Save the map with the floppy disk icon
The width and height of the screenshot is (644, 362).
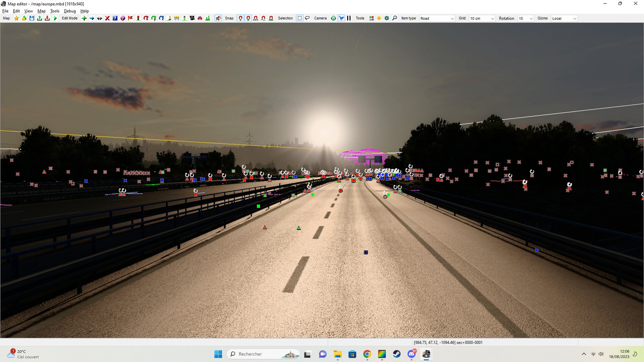point(32,18)
